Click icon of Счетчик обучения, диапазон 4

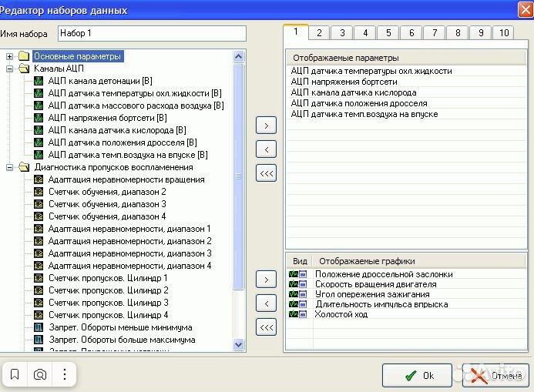click(39, 216)
